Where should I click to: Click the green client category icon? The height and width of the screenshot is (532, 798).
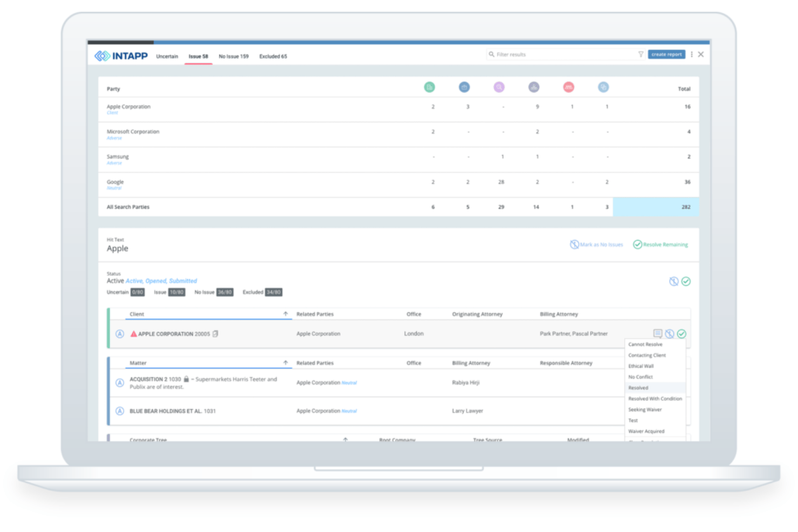point(429,87)
